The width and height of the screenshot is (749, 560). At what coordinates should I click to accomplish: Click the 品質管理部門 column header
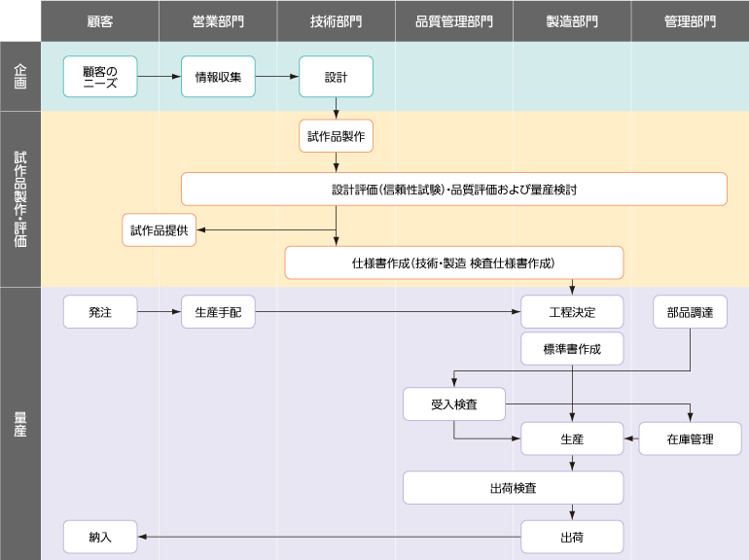(x=454, y=20)
